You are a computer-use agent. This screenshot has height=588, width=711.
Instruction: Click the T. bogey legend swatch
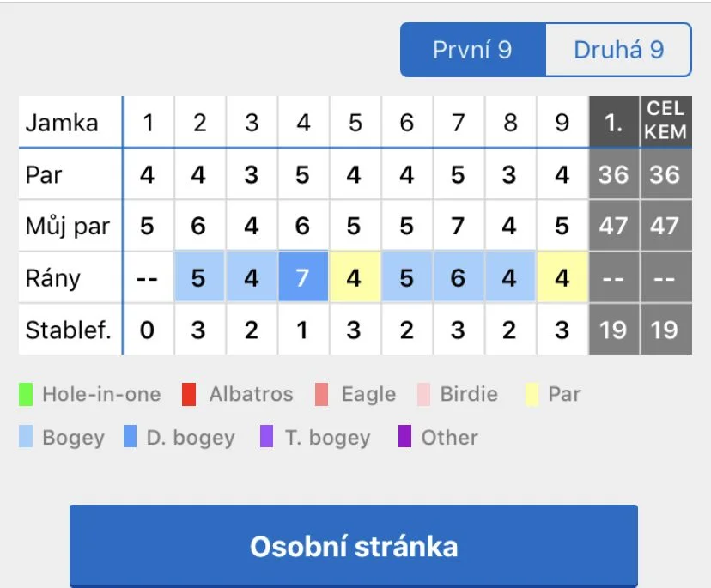[266, 436]
